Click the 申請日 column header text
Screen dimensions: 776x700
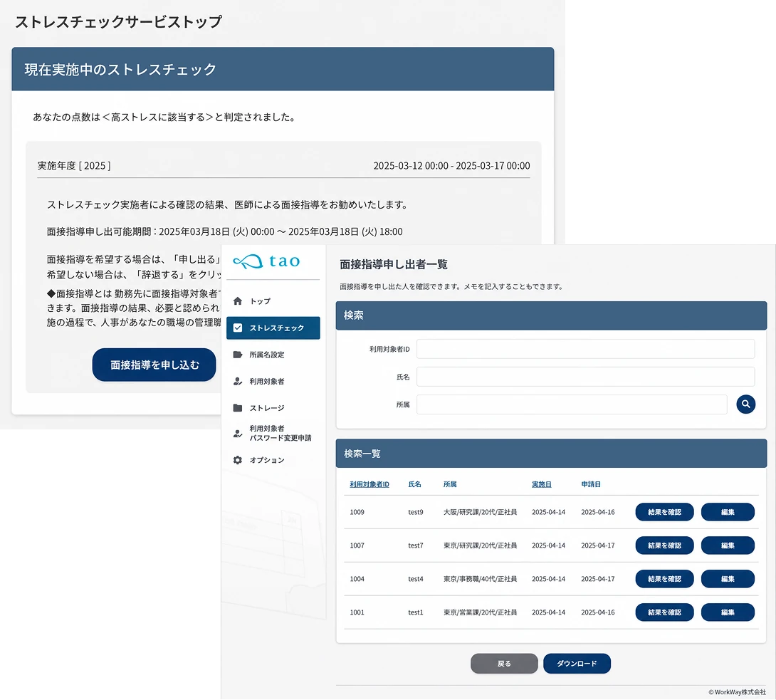pyautogui.click(x=591, y=484)
